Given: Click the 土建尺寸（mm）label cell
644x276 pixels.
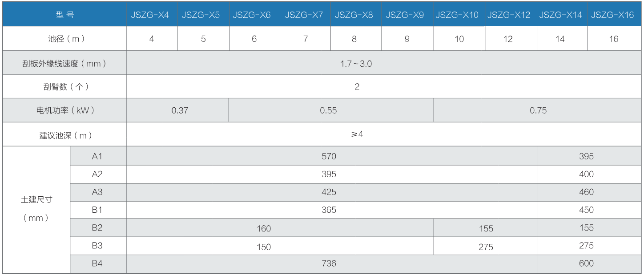Looking at the screenshot, I should click(36, 209).
